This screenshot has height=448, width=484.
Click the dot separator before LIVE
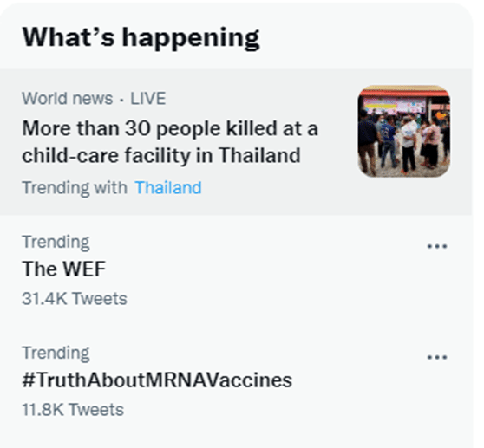pyautogui.click(x=121, y=100)
